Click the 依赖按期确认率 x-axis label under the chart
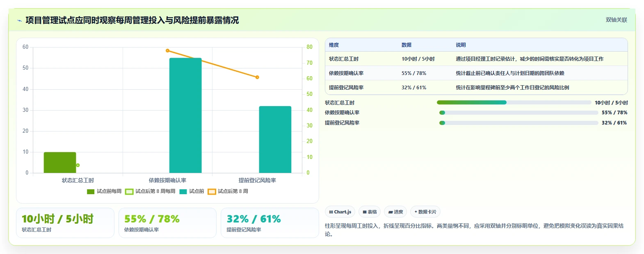The height and width of the screenshot is (254, 644). pyautogui.click(x=167, y=180)
